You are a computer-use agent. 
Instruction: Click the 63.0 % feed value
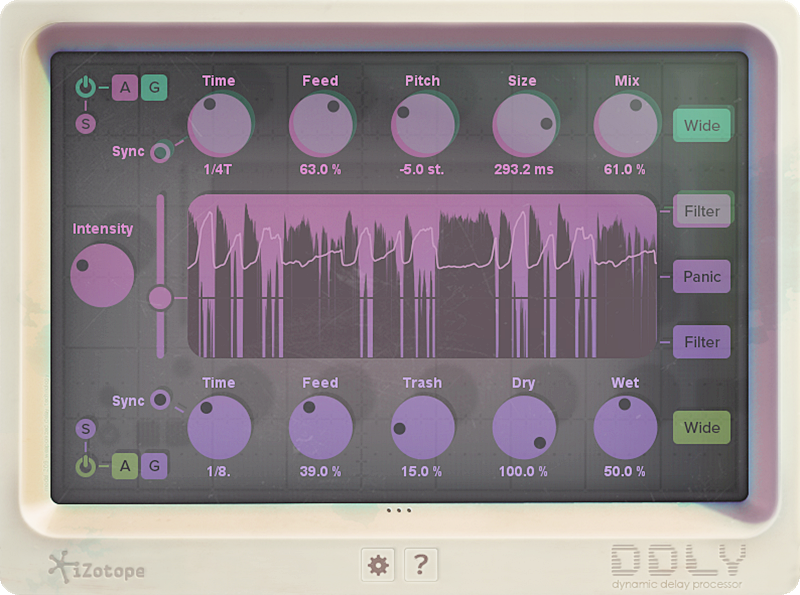tap(320, 169)
